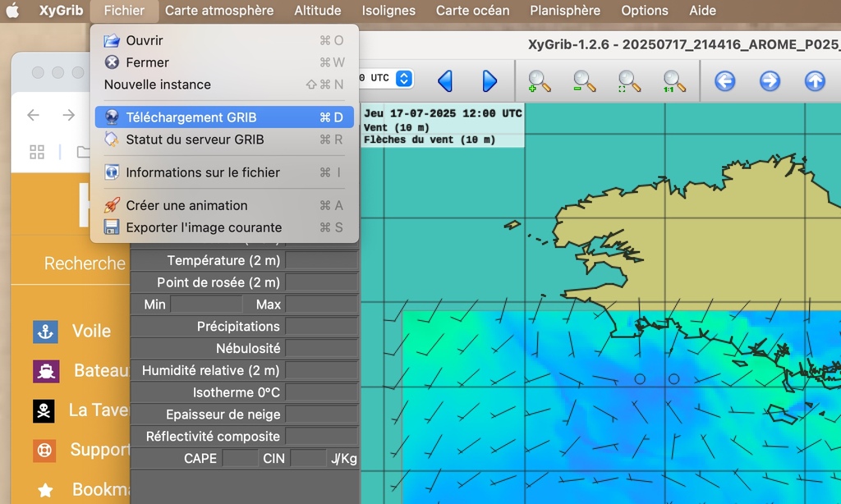
Task: Open the Planisphère menu
Action: [x=565, y=10]
